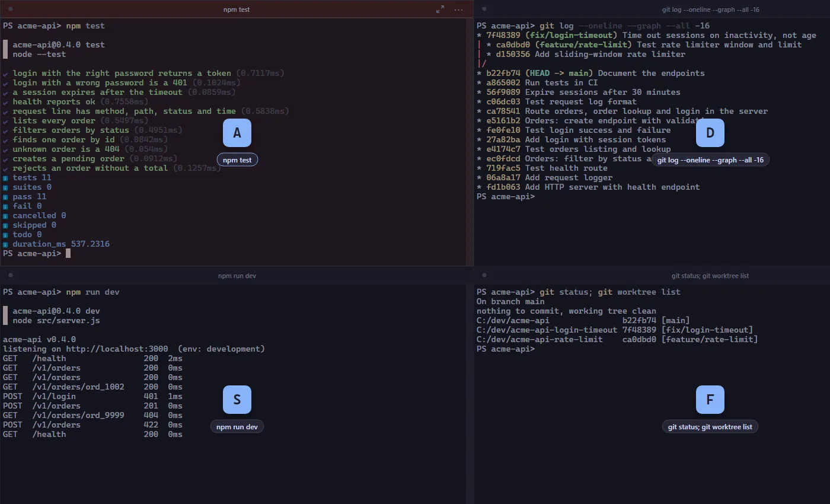The image size is (830, 504).
Task: Select the 'git log --oneline --graph --all -16' header title
Action: click(x=710, y=9)
